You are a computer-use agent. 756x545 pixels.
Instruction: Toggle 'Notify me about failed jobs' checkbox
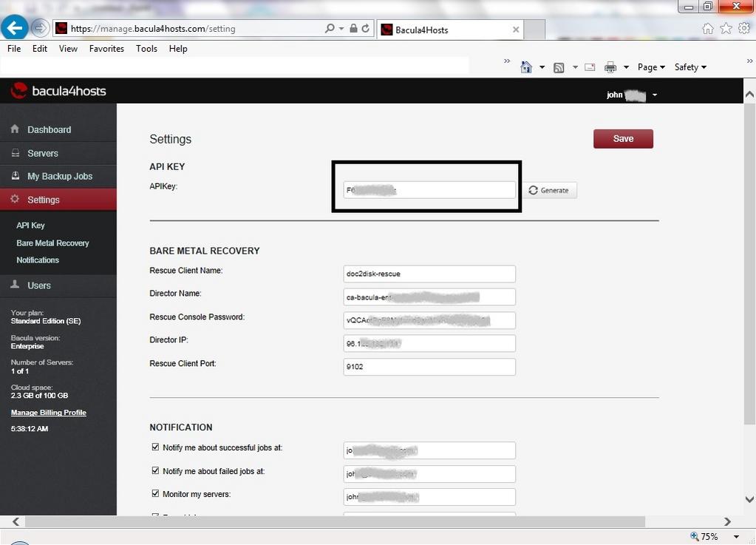[x=155, y=470]
